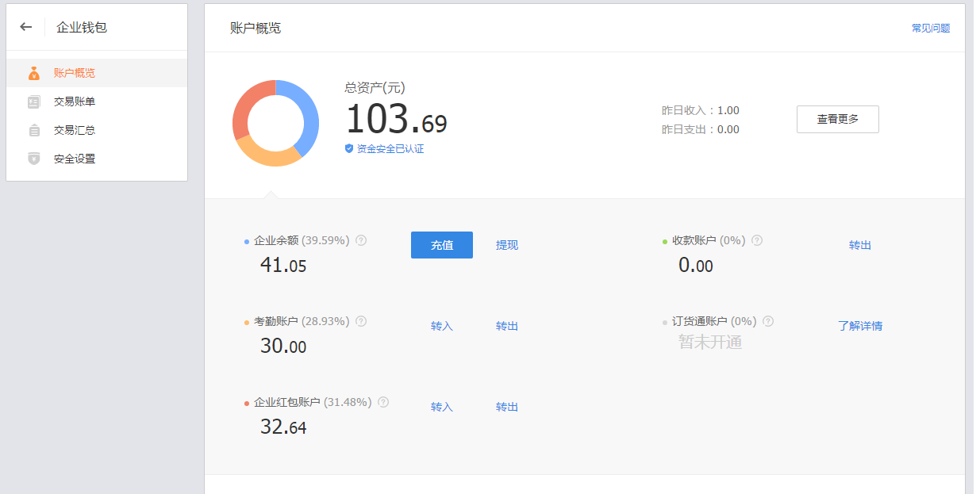This screenshot has width=980, height=494.
Task: Open the 安全设置 menu item
Action: coord(75,159)
